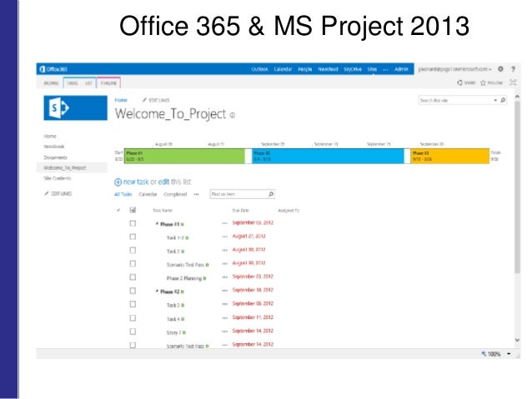Click the select-all icon in list header
The height and width of the screenshot is (399, 532).
tap(133, 210)
